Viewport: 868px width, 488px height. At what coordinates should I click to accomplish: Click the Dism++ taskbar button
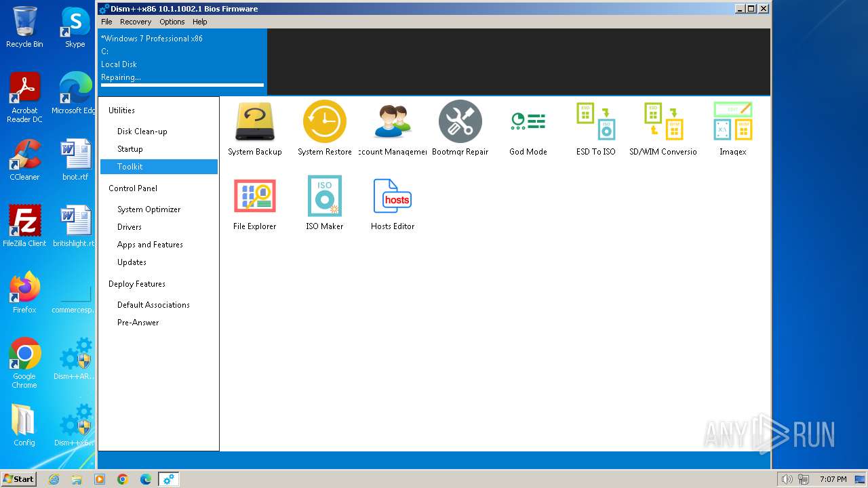point(168,479)
